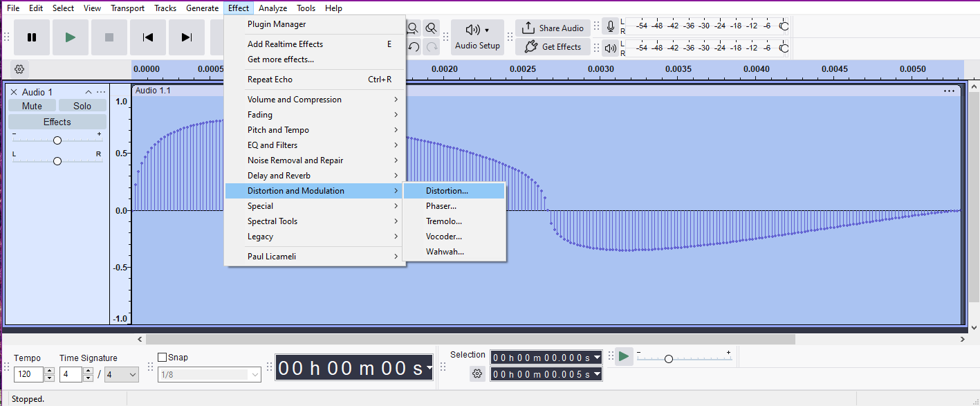The image size is (980, 406).
Task: Click the Audio 1 track gain slider
Action: click(x=57, y=140)
